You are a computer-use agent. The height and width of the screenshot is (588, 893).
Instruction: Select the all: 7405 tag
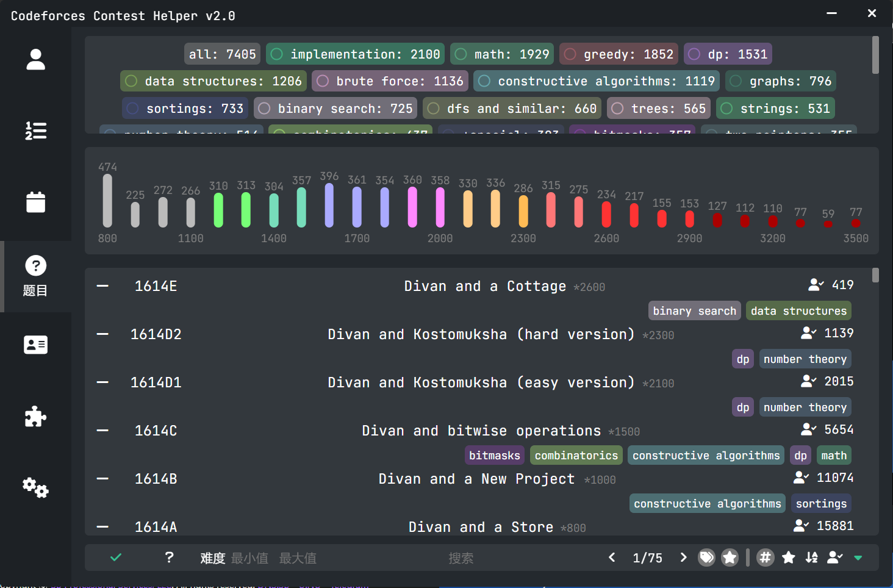click(x=222, y=54)
